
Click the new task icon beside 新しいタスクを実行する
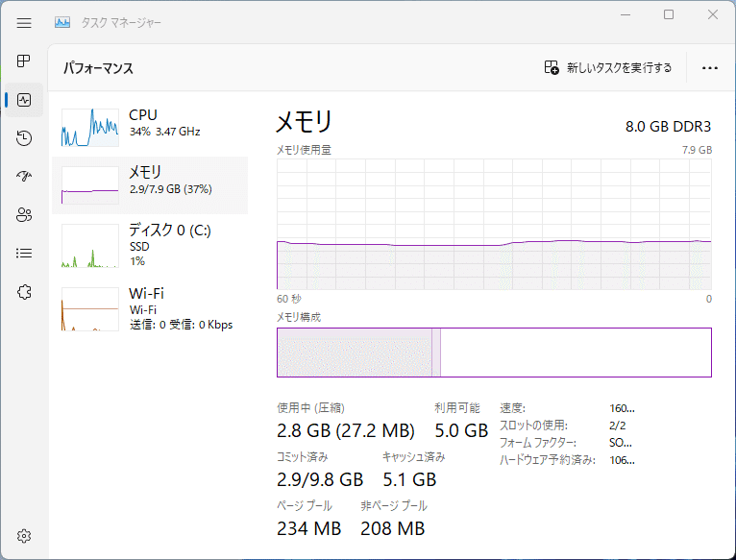[x=552, y=67]
